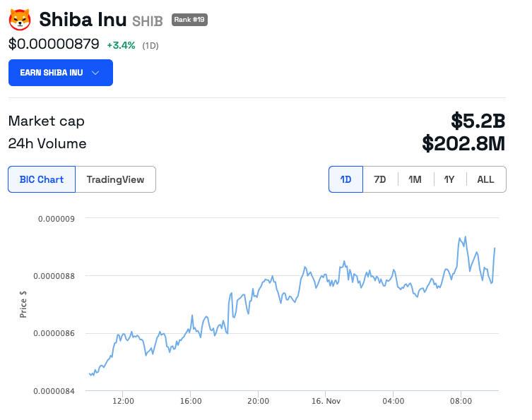The image size is (532, 420).
Task: Show ALL price history range
Action: point(486,179)
